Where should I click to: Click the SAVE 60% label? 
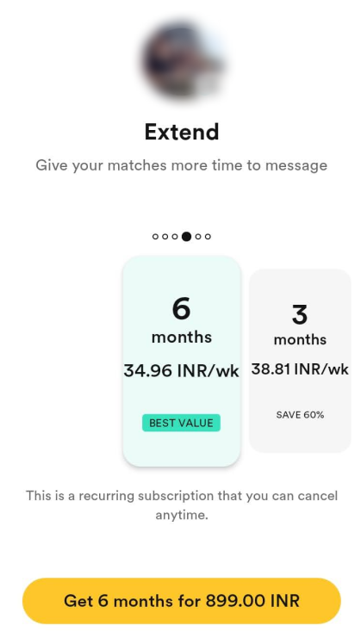(x=300, y=415)
